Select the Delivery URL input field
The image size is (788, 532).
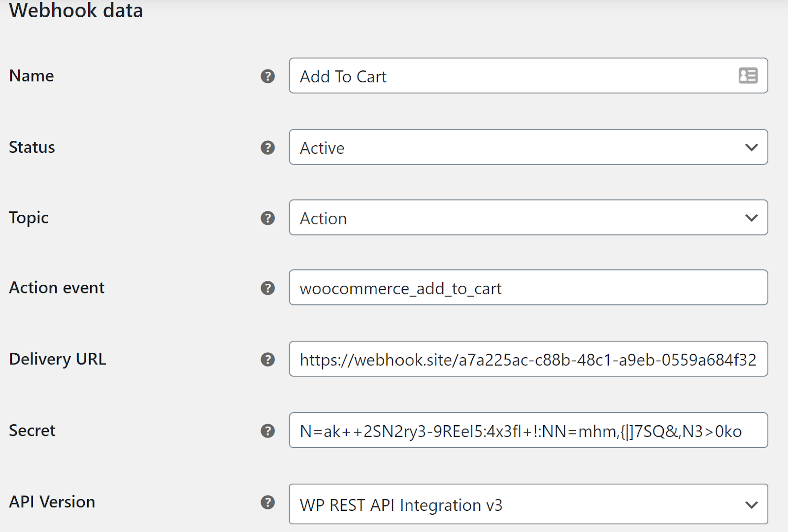tap(528, 359)
